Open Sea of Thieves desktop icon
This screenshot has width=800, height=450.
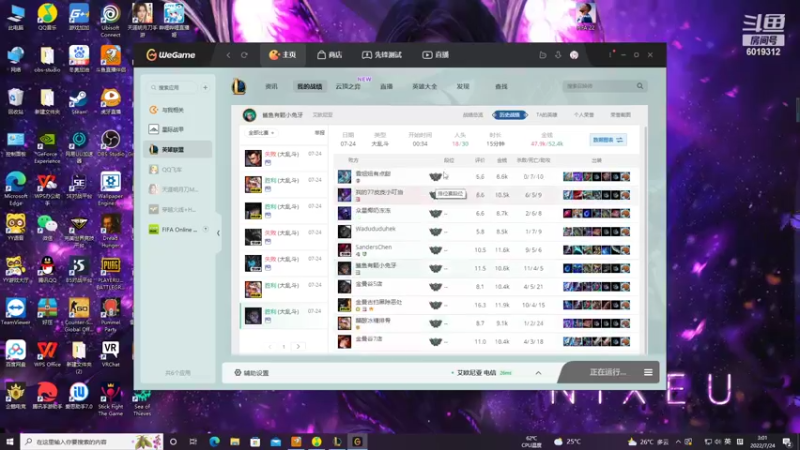[142, 403]
